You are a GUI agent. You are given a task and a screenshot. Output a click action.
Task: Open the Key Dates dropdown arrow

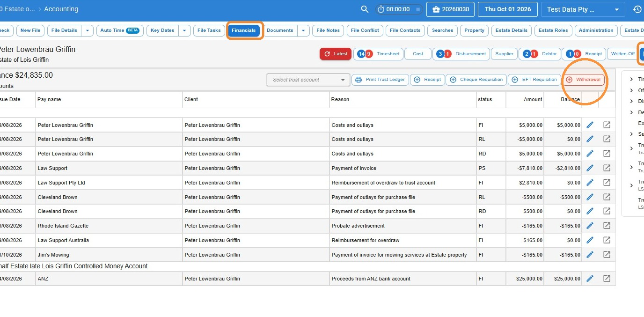point(185,30)
